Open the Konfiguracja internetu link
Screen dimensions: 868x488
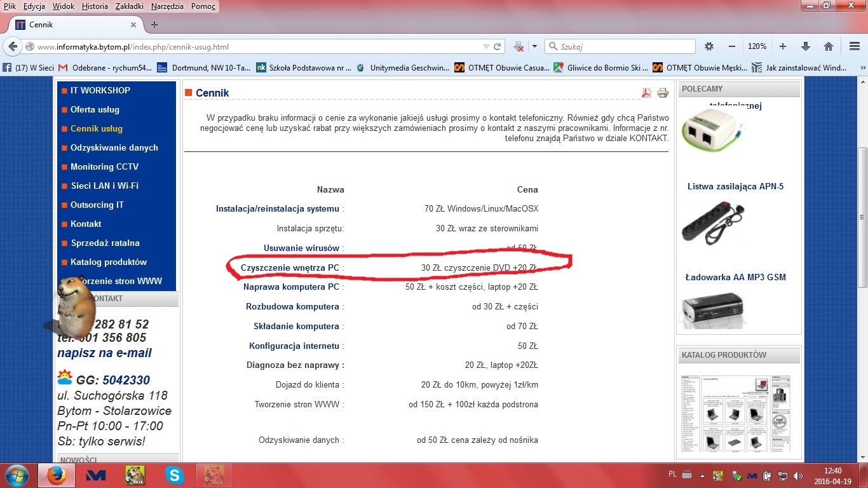point(294,346)
